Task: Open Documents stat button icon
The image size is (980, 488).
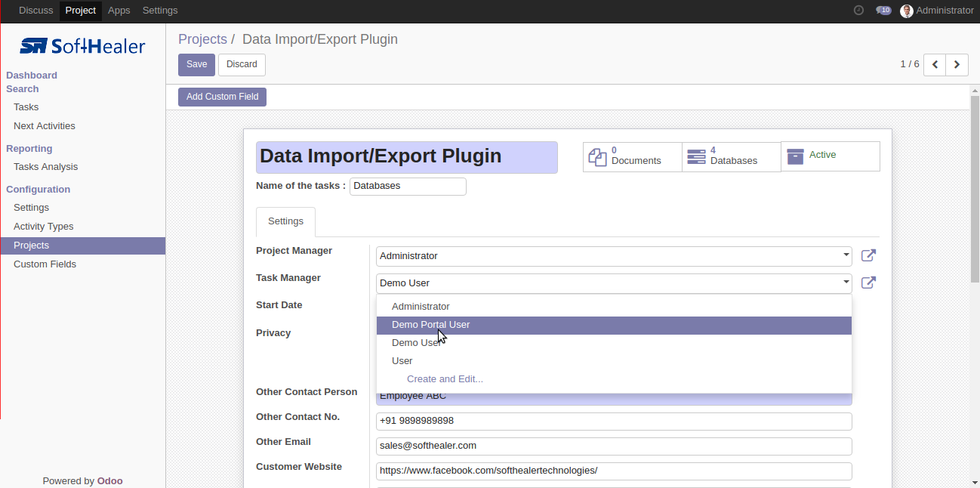Action: [x=598, y=157]
